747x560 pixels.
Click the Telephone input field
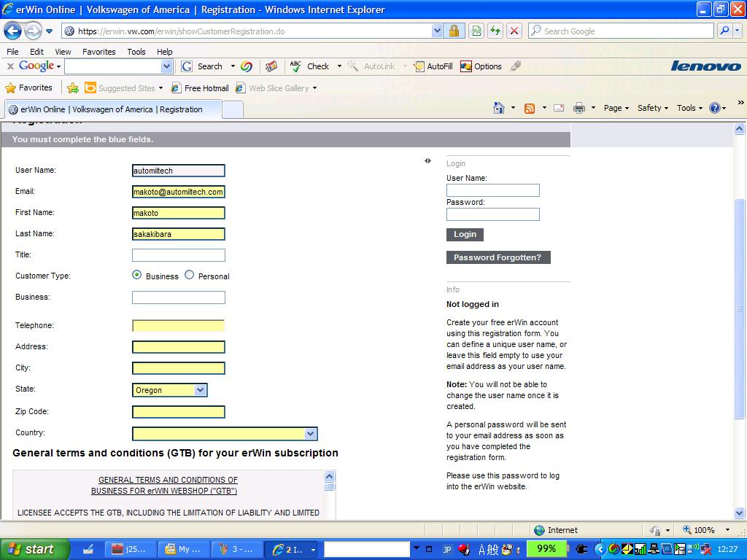(178, 326)
